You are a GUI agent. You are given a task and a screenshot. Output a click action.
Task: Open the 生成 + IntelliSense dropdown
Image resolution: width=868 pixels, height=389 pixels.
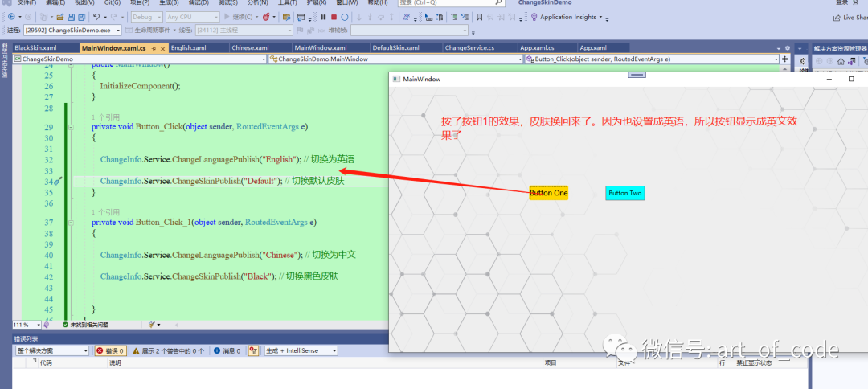coord(301,350)
